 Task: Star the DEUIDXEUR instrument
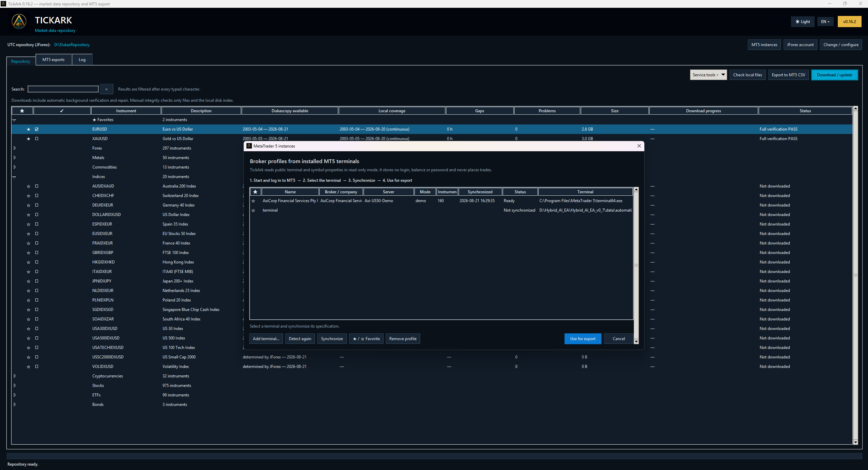[x=29, y=205]
